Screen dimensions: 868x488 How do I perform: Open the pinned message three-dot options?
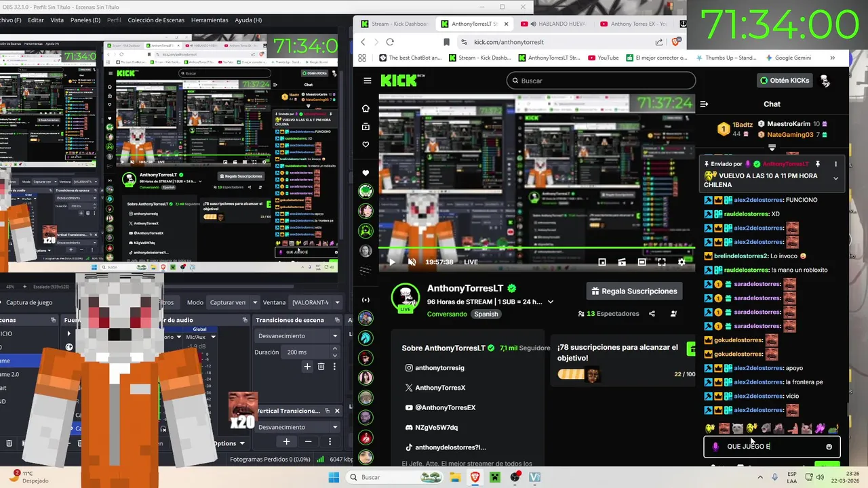835,164
